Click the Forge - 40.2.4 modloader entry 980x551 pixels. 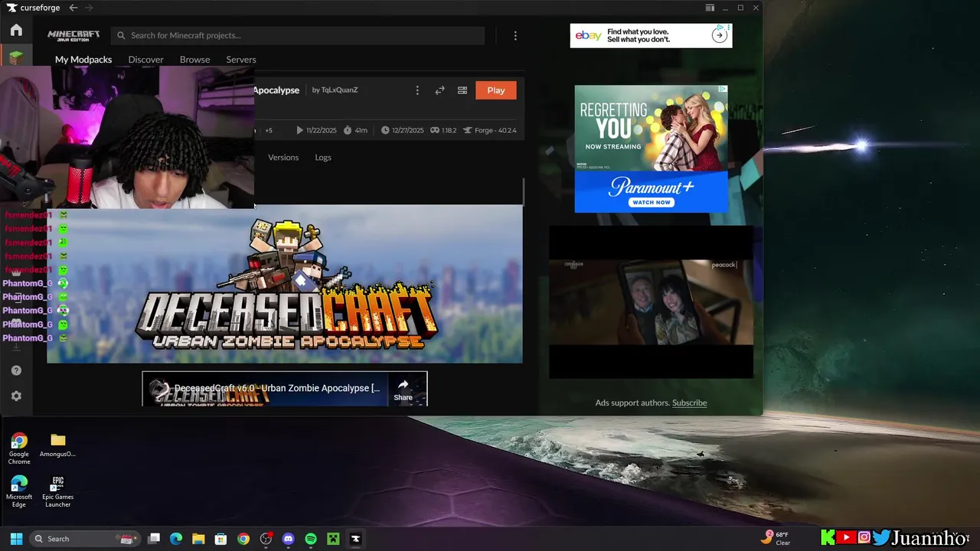pos(490,130)
